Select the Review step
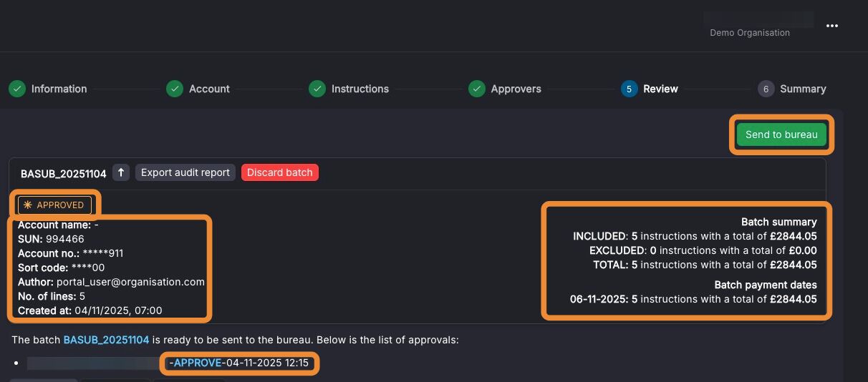 coord(660,89)
